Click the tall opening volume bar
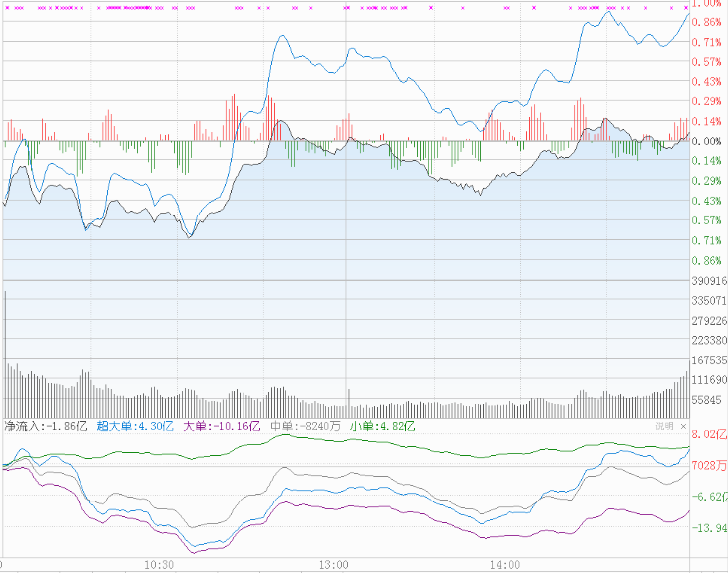 (x=5, y=355)
